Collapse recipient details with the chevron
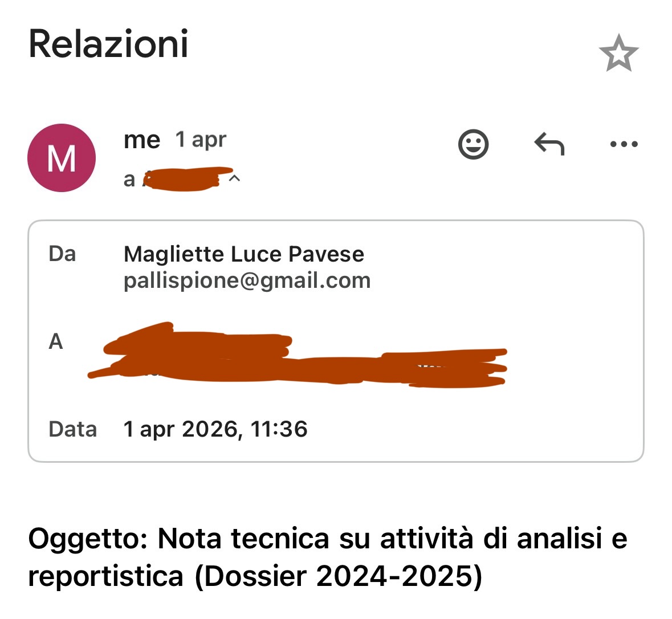The image size is (672, 619). pyautogui.click(x=234, y=178)
